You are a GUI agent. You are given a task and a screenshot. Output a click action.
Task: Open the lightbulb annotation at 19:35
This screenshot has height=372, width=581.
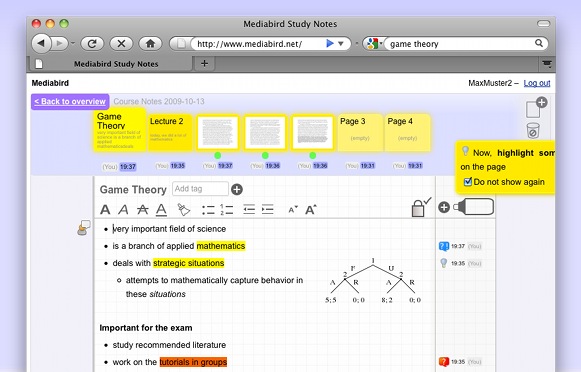point(444,263)
